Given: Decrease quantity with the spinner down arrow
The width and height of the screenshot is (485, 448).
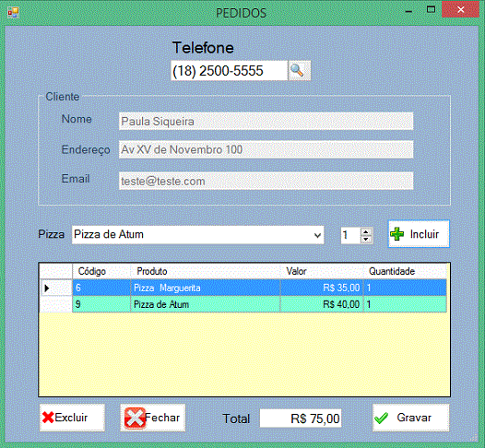Looking at the screenshot, I should point(366,240).
